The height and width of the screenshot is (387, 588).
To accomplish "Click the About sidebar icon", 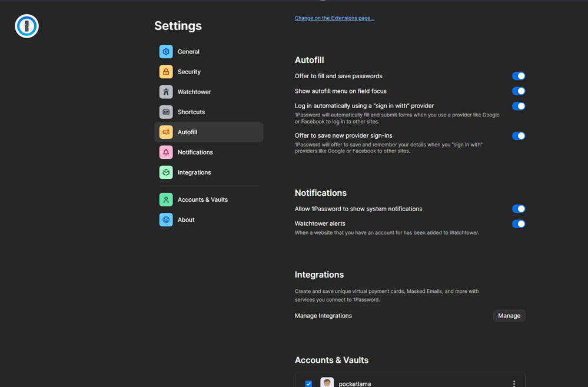I will [166, 220].
